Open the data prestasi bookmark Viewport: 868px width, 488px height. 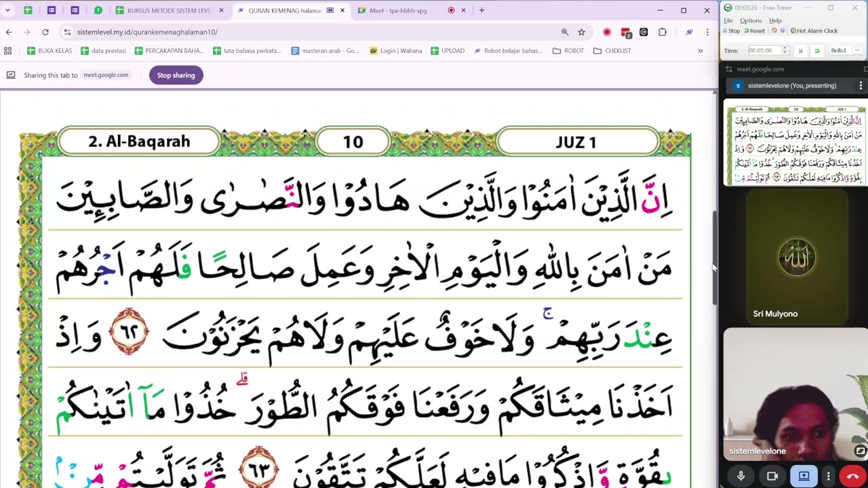pyautogui.click(x=103, y=51)
